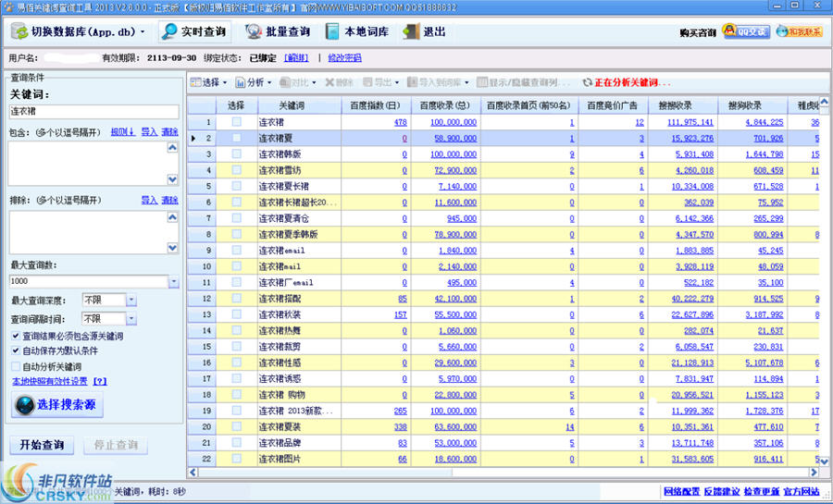Viewport: 833px width, 504px height.
Task: Click the 删除 X icon
Action: [329, 82]
